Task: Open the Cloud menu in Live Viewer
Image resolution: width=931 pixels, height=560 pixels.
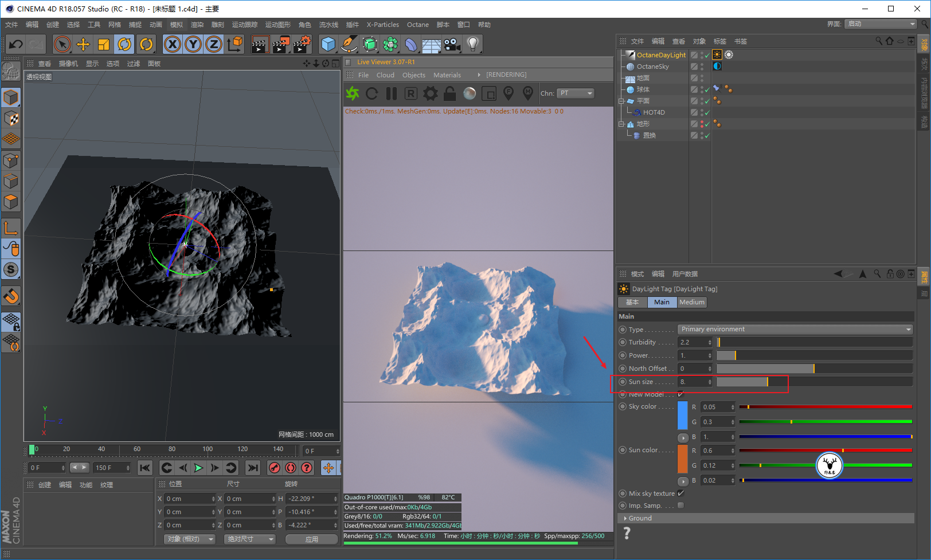Action: coord(385,75)
